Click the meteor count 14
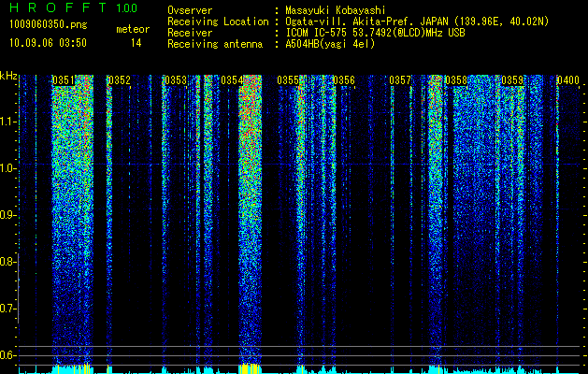Screen dimensions: 588x374 pos(136,43)
